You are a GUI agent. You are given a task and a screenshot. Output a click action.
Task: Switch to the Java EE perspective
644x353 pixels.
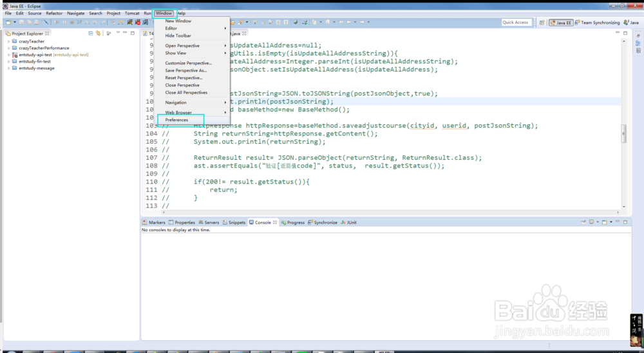tap(561, 23)
